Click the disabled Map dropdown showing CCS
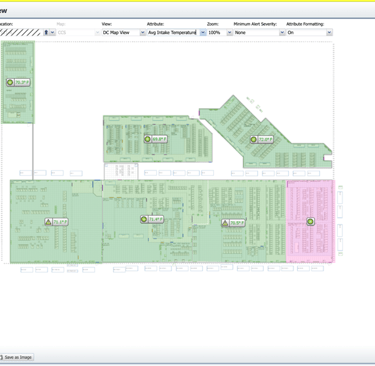Image resolution: width=375 pixels, height=366 pixels. tap(78, 32)
